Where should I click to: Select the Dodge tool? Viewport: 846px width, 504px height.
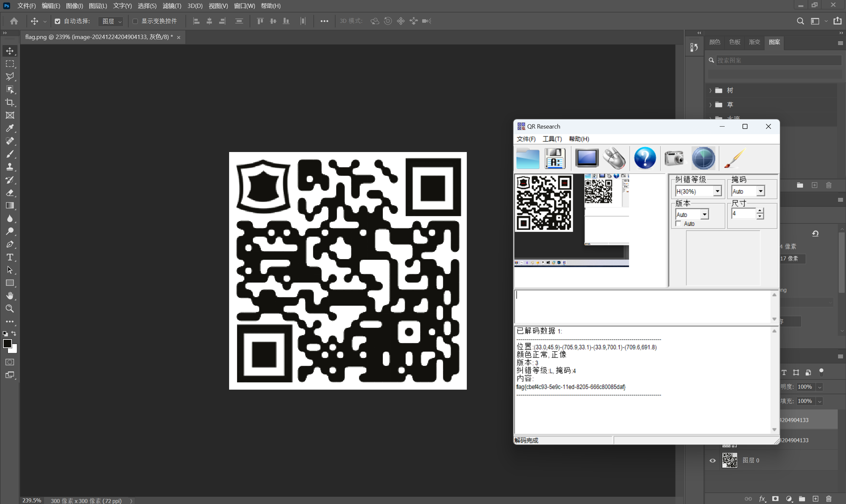tap(10, 231)
